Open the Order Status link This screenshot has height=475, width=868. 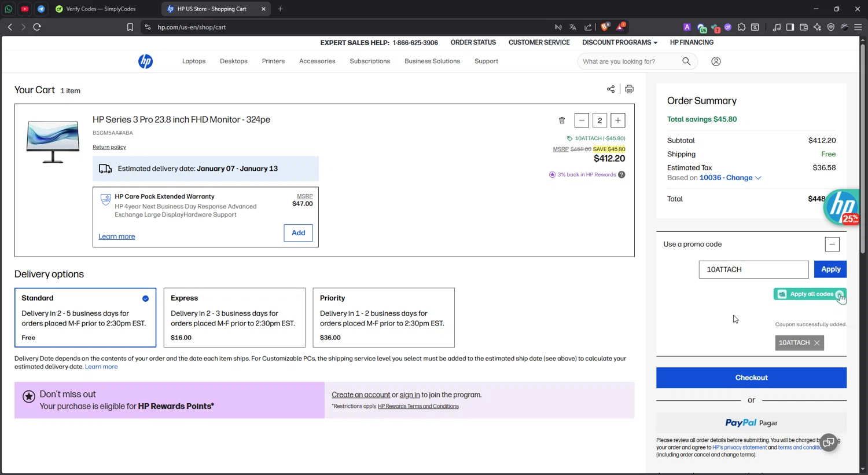[x=473, y=42]
